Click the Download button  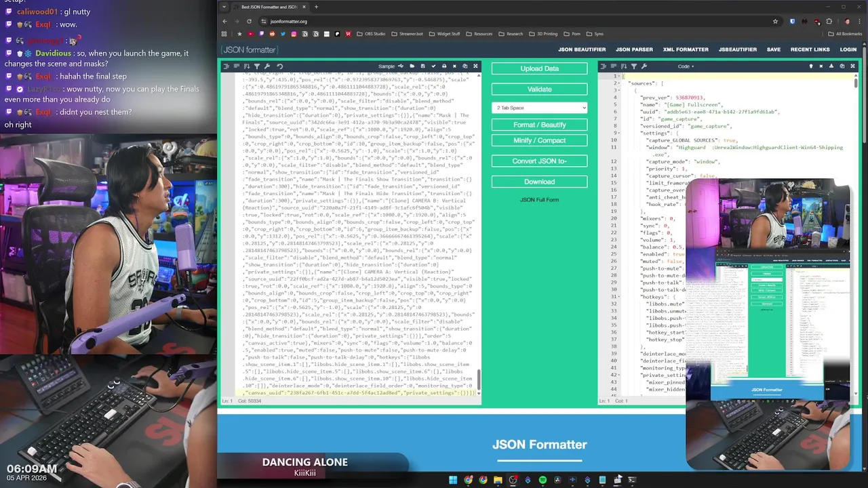(x=539, y=182)
